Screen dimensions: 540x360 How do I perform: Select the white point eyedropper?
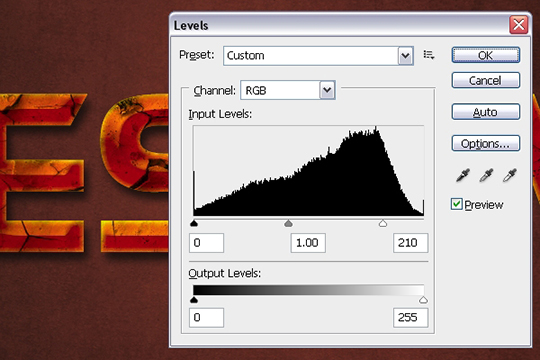click(510, 175)
